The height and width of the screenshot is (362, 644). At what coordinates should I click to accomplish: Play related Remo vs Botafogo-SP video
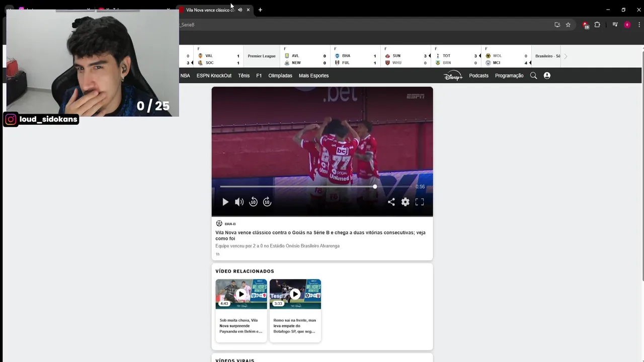295,294
